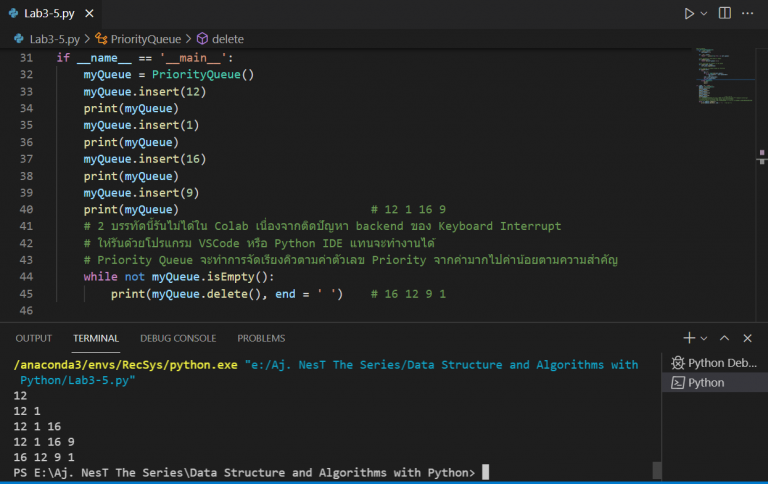This screenshot has height=484, width=768.
Task: Switch to the OUTPUT panel tab
Action: click(33, 338)
